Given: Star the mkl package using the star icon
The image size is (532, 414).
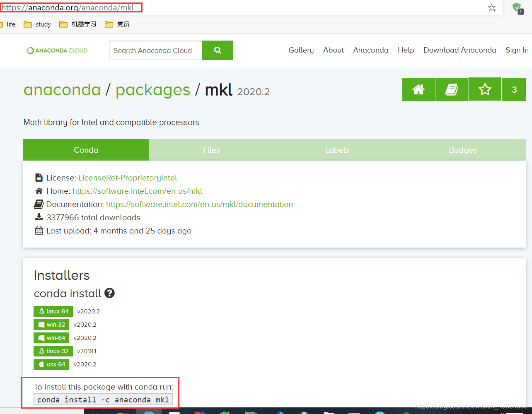Looking at the screenshot, I should (x=485, y=89).
